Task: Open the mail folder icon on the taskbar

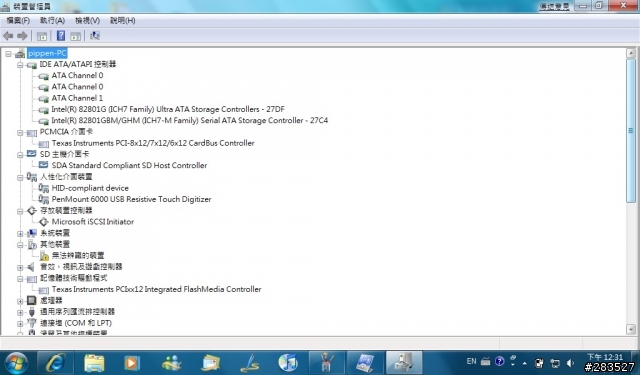Action: click(x=211, y=362)
